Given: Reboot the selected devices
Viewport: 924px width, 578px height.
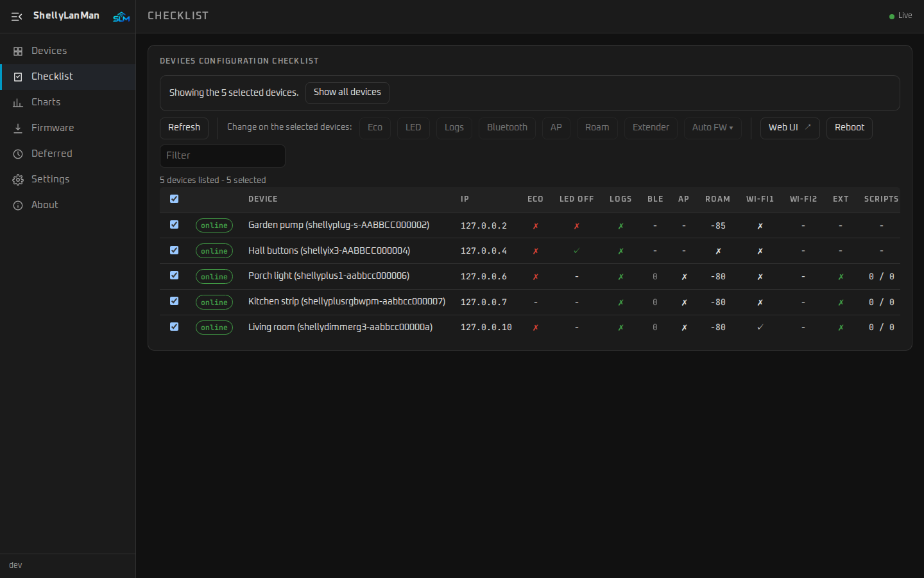Looking at the screenshot, I should pos(850,128).
